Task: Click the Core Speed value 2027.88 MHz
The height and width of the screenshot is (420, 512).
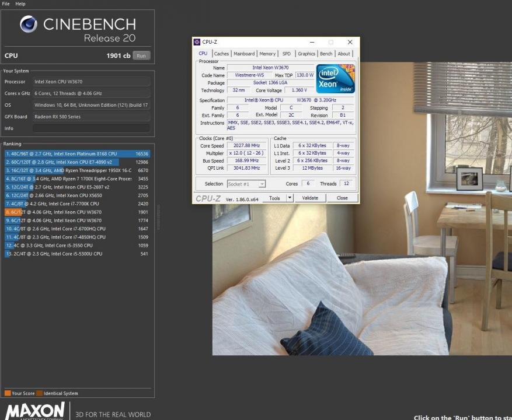Action: 246,146
